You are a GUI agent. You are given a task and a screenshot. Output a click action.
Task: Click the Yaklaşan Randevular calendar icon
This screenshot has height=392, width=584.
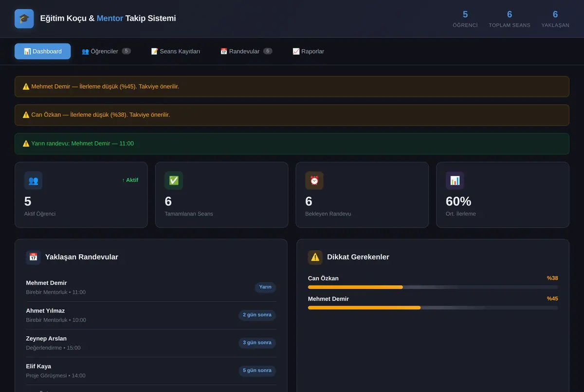pos(33,257)
